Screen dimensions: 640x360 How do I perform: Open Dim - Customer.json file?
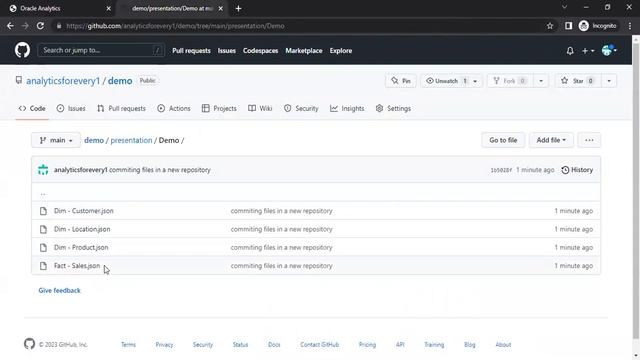point(84,211)
